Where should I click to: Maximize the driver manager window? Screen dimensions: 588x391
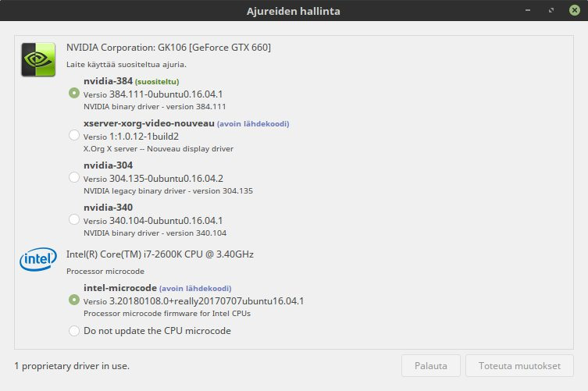551,11
